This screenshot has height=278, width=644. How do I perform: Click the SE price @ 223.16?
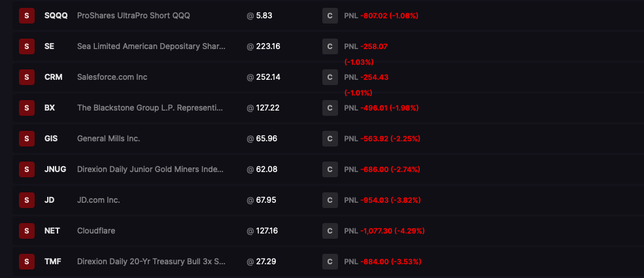[263, 46]
